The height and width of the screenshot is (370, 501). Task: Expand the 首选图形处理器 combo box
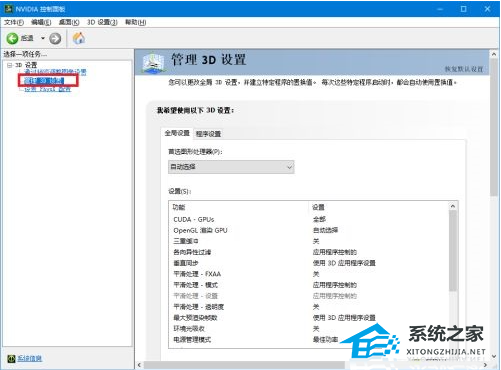pyautogui.click(x=231, y=167)
